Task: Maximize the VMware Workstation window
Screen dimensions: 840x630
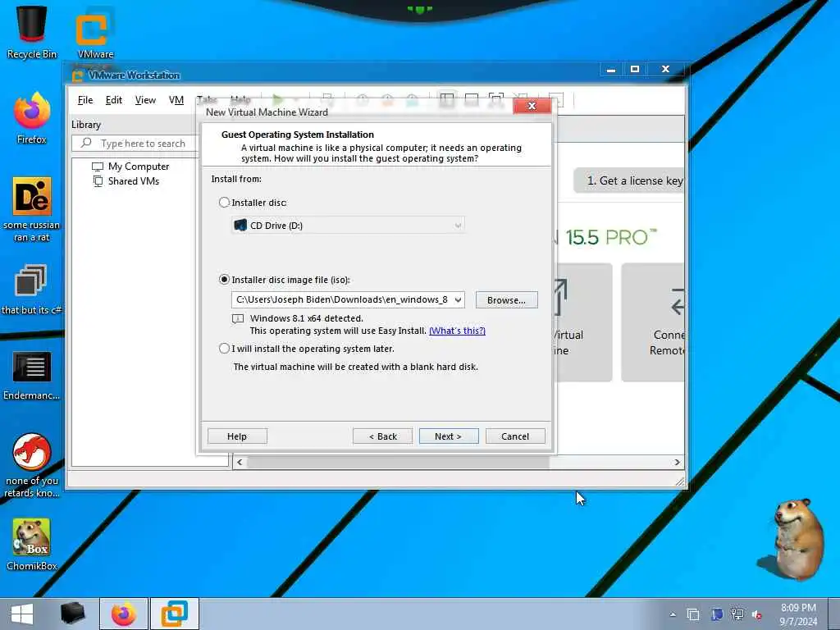Action: (635, 69)
